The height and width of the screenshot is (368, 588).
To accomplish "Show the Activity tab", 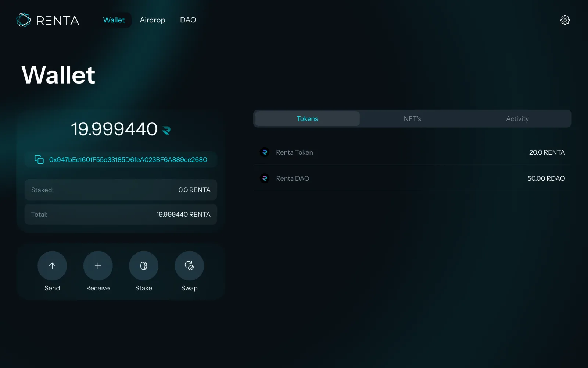I will [x=517, y=118].
